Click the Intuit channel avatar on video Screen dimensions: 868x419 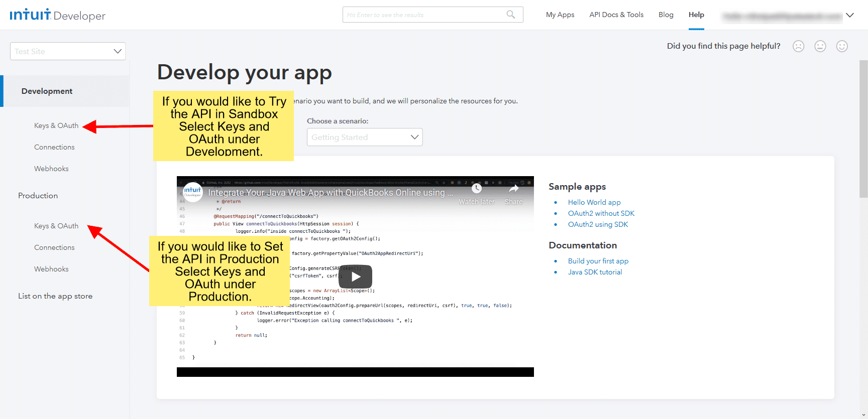[x=192, y=192]
